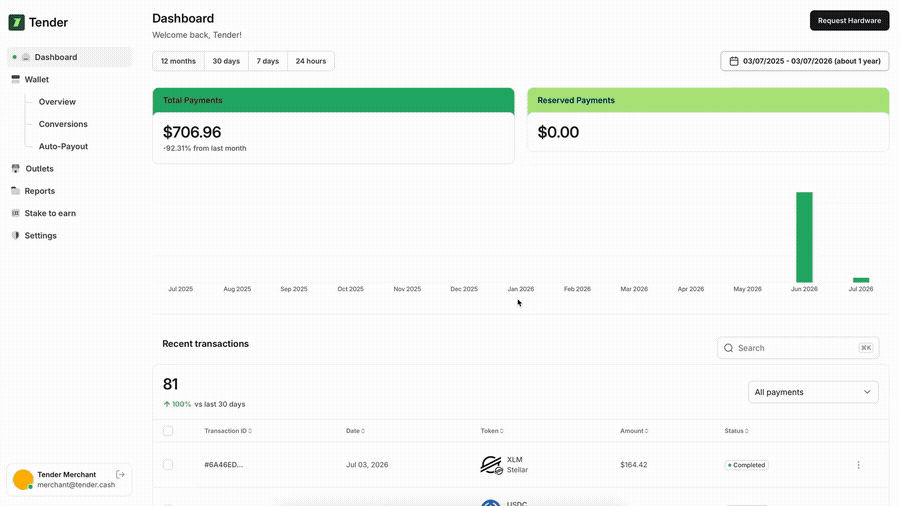Image resolution: width=900 pixels, height=506 pixels.
Task: Click the Completed status badge
Action: (746, 465)
